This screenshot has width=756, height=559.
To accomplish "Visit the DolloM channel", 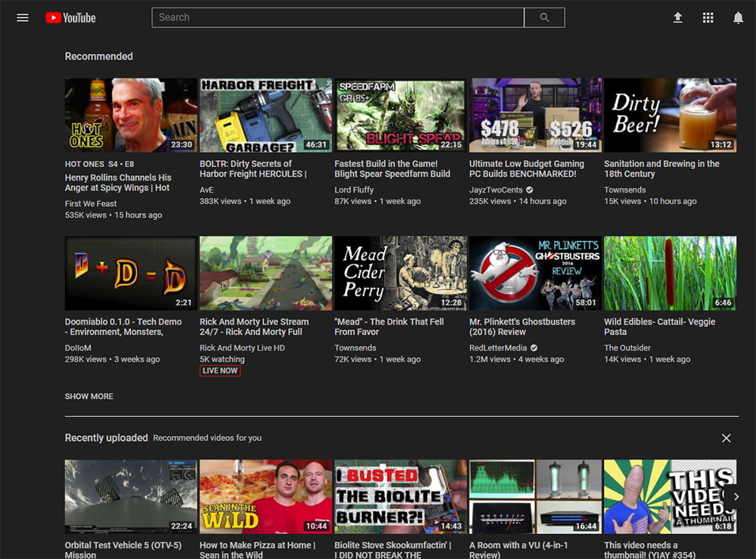I will (x=78, y=348).
